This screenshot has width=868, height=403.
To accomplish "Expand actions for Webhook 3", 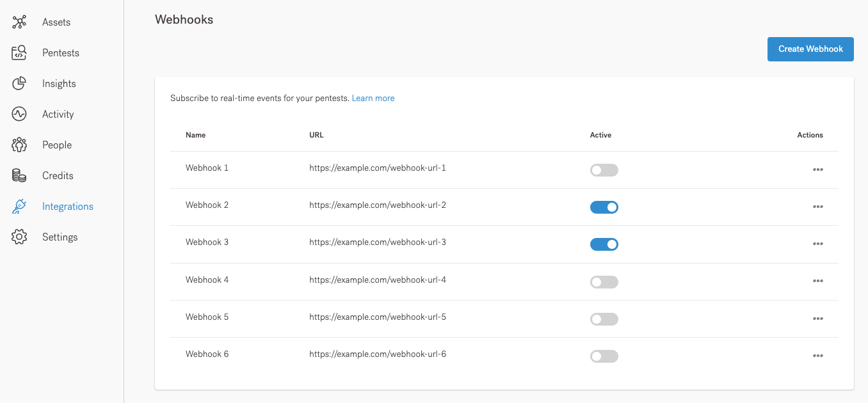I will 817,244.
